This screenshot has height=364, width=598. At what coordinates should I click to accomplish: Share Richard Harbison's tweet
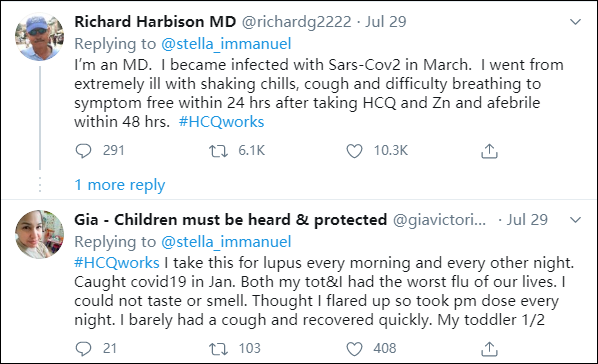pyautogui.click(x=489, y=151)
